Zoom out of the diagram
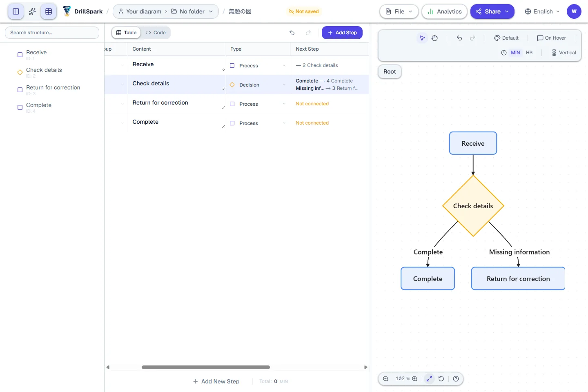 coord(385,379)
